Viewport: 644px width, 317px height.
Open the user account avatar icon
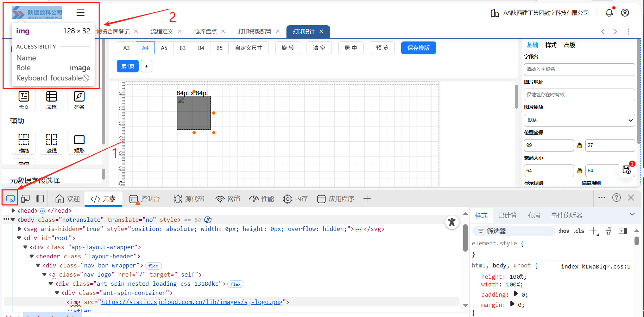pos(625,13)
